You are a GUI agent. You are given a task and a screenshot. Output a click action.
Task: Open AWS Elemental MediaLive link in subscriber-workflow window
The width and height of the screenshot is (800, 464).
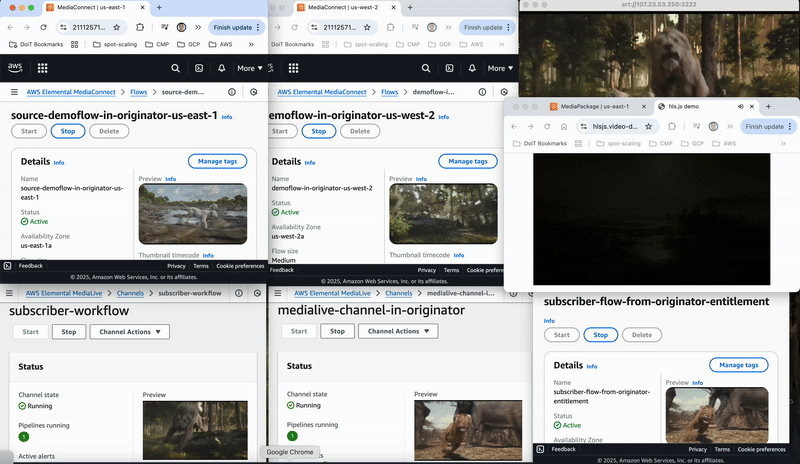click(64, 293)
